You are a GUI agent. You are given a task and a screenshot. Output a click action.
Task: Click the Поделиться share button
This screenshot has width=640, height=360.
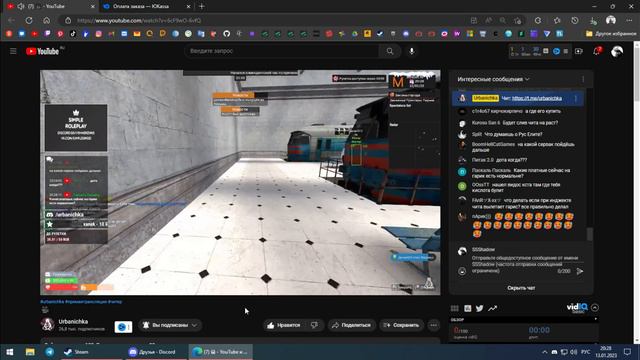(351, 325)
